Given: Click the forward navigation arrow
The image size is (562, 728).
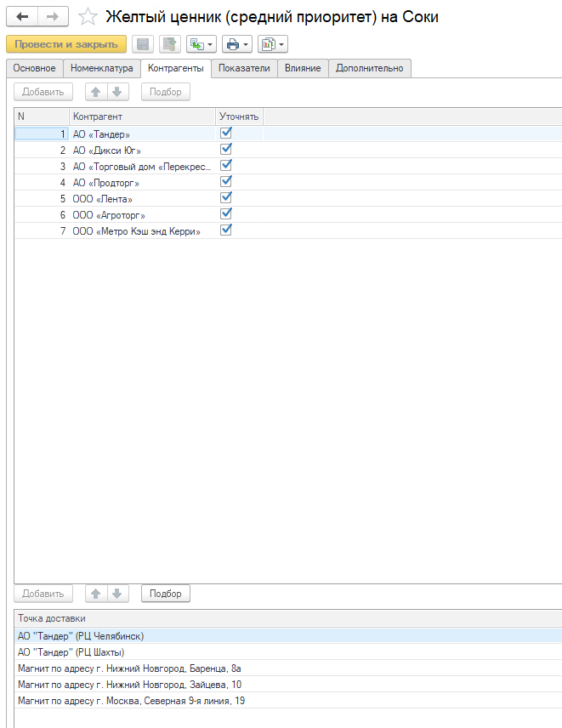Looking at the screenshot, I should [x=53, y=16].
